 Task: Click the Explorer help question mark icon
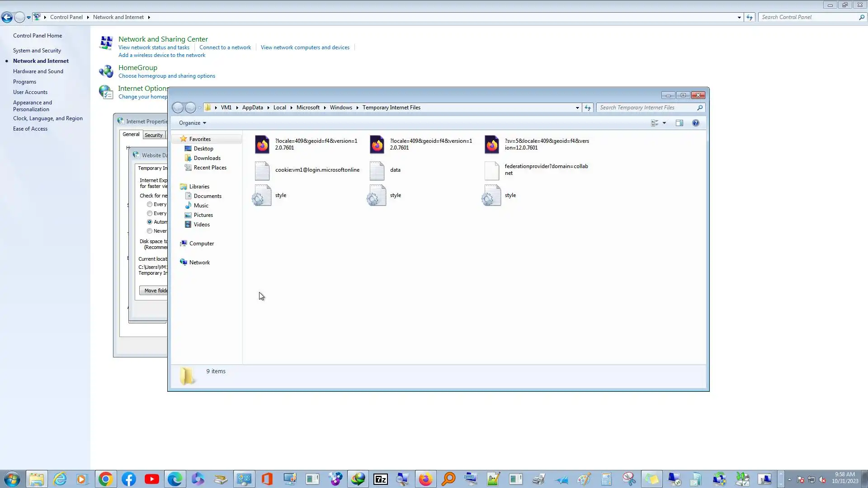(x=695, y=123)
